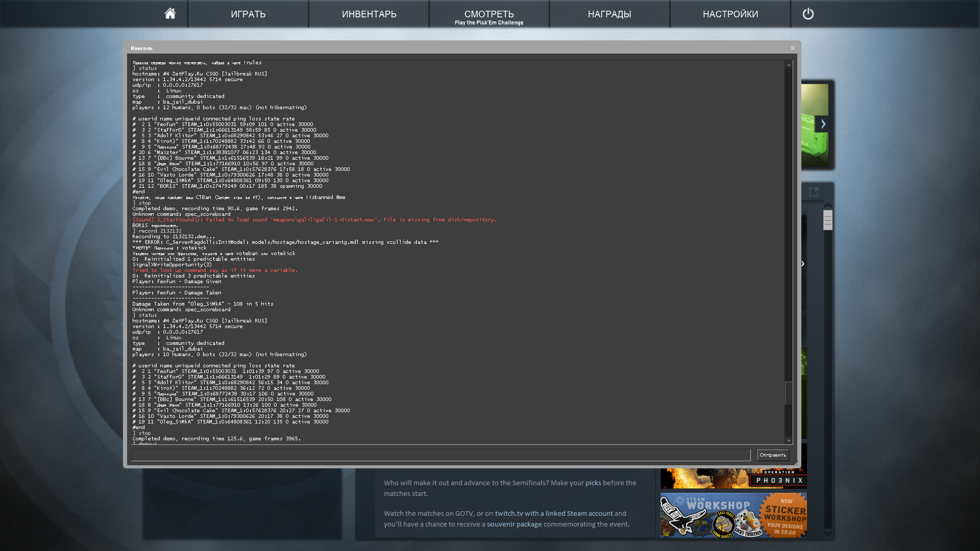Click the right panel scroll-up chevron
980x551 pixels.
(828, 205)
